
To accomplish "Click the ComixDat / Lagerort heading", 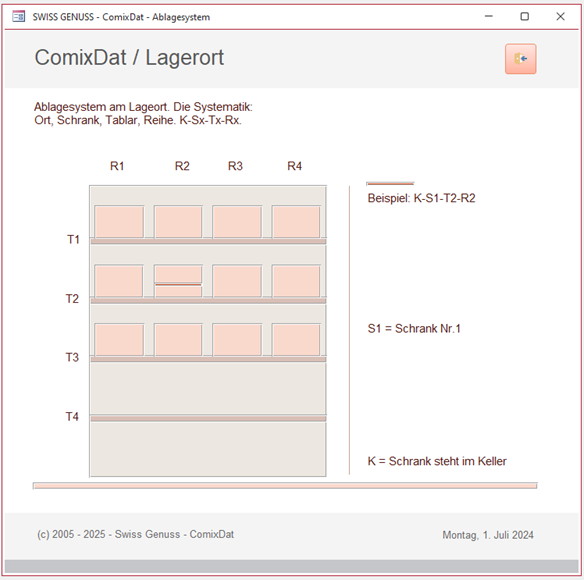I will tap(129, 58).
